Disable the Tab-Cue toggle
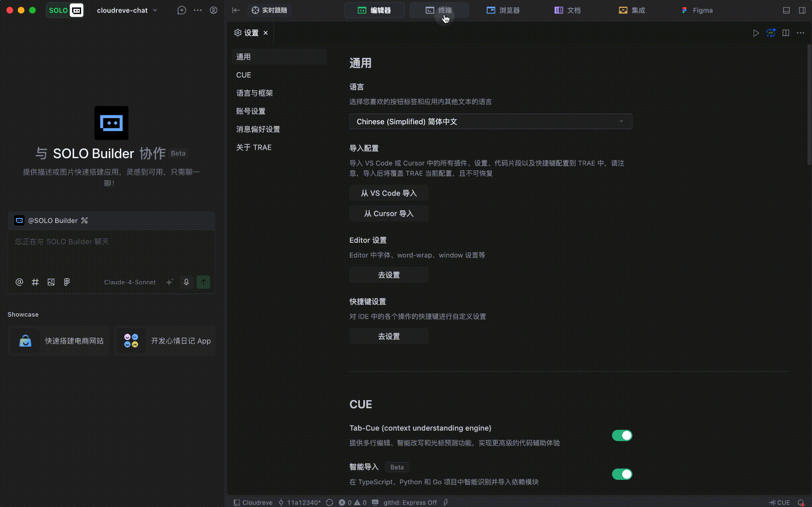Image resolution: width=812 pixels, height=507 pixels. [x=622, y=435]
